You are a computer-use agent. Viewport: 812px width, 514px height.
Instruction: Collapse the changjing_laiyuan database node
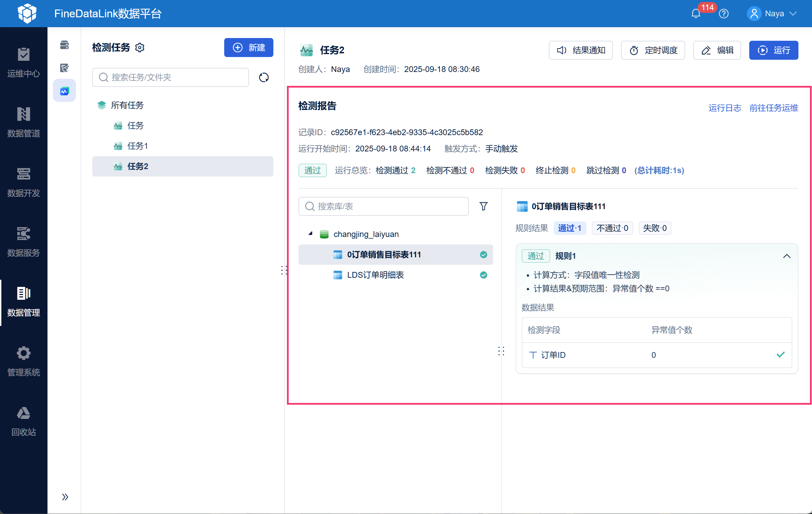[310, 234]
